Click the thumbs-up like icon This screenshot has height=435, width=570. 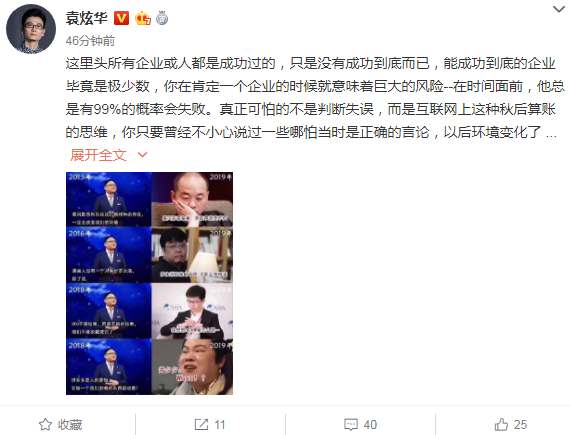pyautogui.click(x=501, y=424)
